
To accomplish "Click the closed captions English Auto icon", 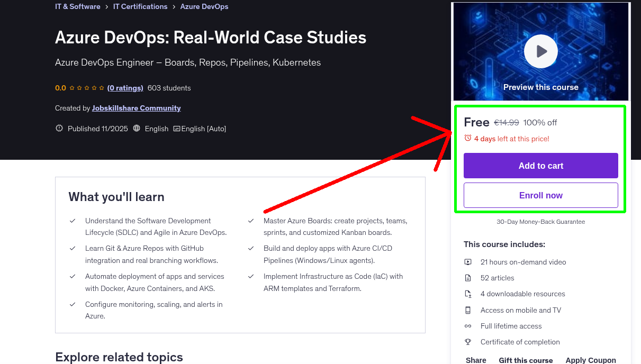I will pyautogui.click(x=177, y=129).
